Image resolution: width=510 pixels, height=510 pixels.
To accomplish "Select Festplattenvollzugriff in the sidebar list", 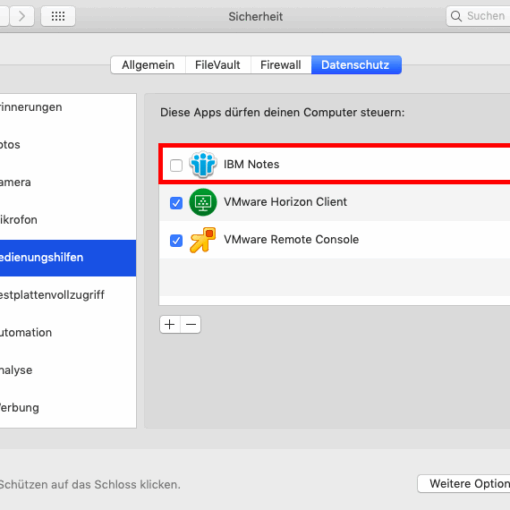I will pyautogui.click(x=68, y=295).
